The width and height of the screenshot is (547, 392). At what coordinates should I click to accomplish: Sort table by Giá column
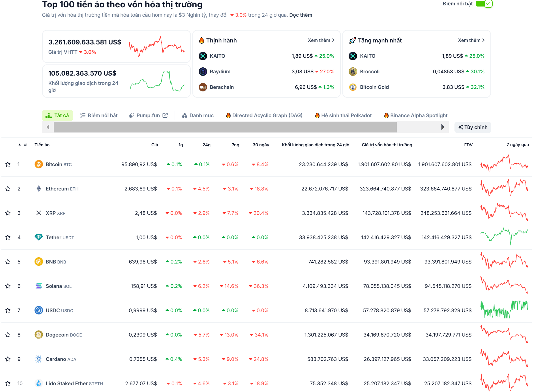coord(155,145)
